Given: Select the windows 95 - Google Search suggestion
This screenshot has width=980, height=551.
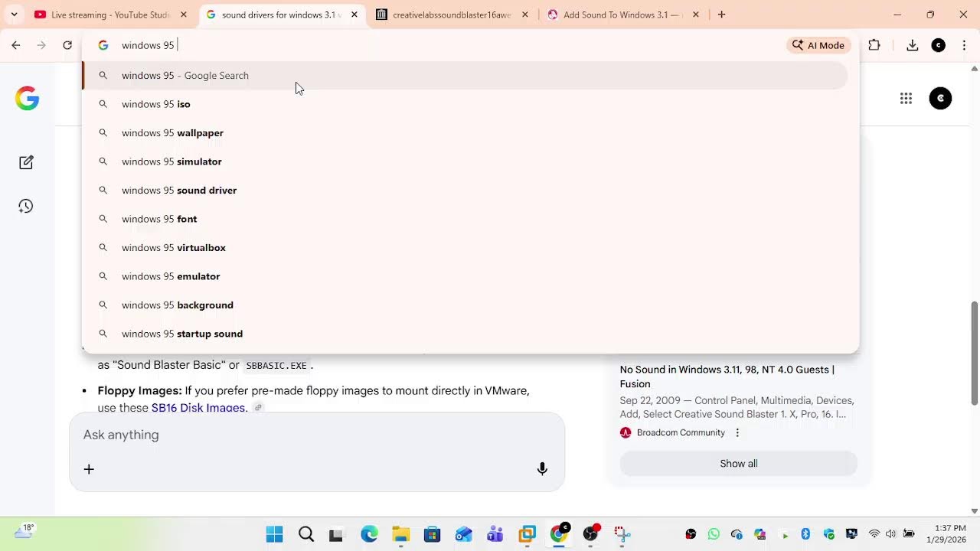Looking at the screenshot, I should click(465, 75).
